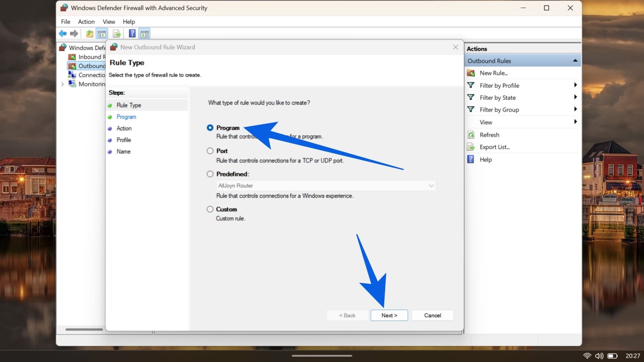Click the Filter by State funnel icon
This screenshot has height=362, width=644.
pos(471,97)
